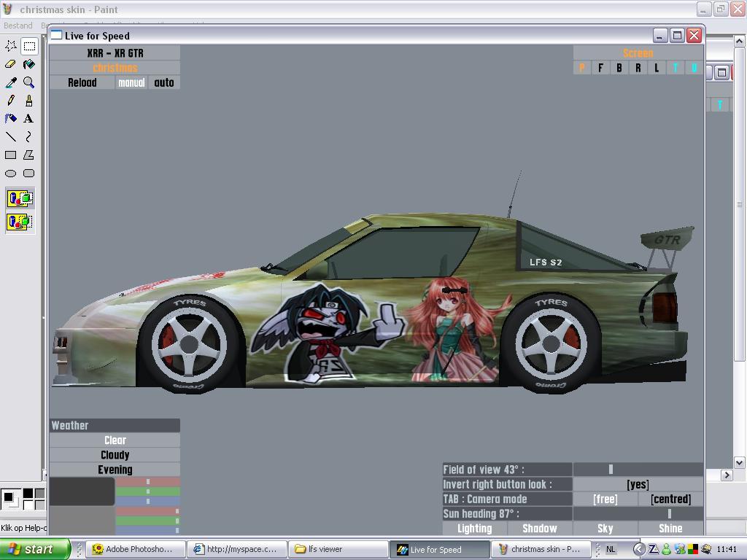Select the Pencil tool in Paint
The image size is (747, 560).
10,101
